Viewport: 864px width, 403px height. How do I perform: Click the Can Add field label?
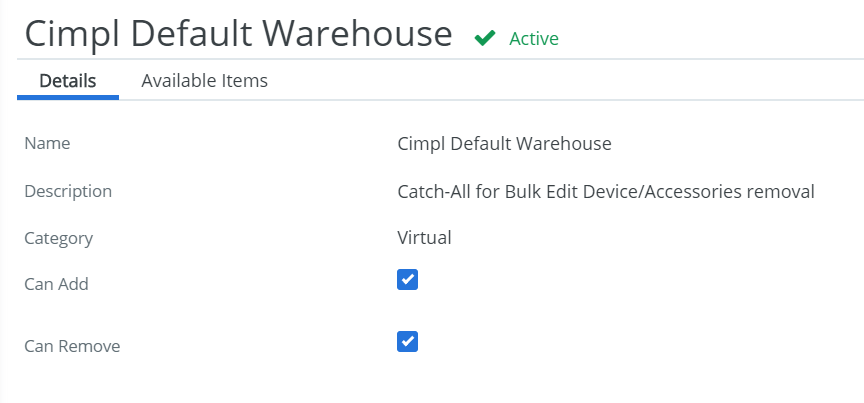(x=56, y=284)
